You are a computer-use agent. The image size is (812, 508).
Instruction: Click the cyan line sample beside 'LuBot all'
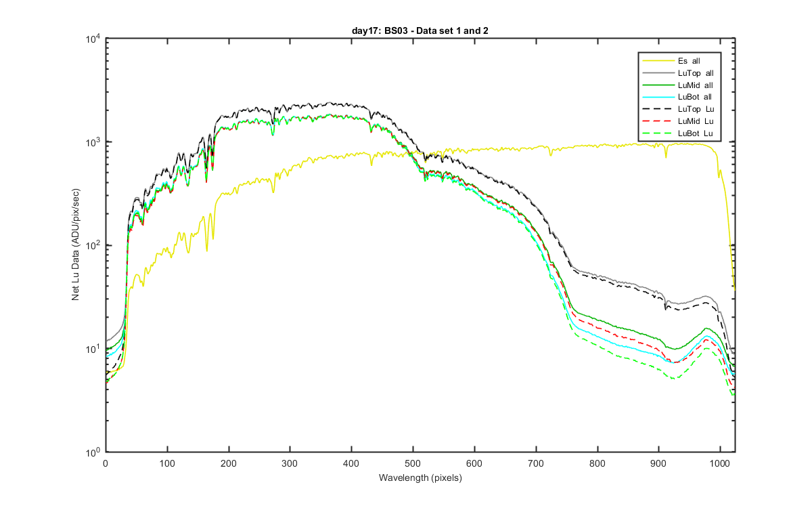click(657, 97)
